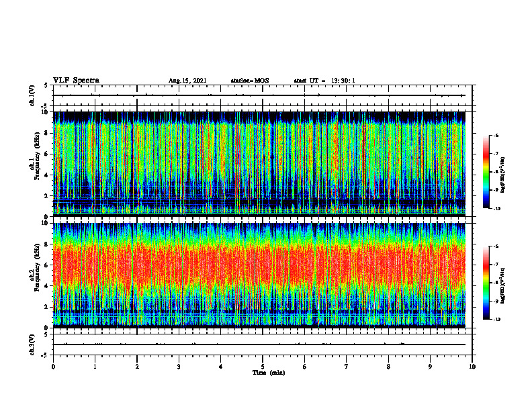
Task: Click the ch.2 color scale bar
Action: (486, 283)
